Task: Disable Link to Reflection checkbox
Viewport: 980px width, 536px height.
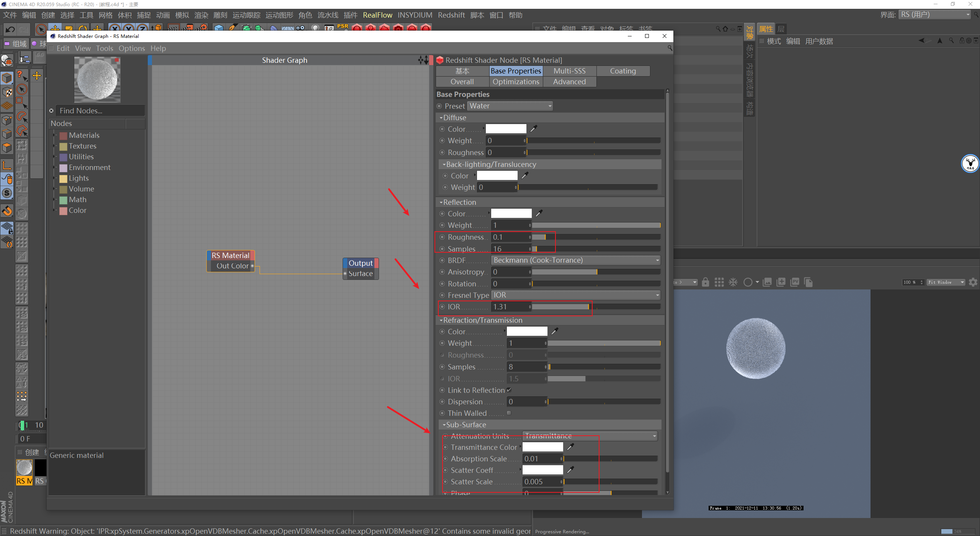Action: point(509,390)
